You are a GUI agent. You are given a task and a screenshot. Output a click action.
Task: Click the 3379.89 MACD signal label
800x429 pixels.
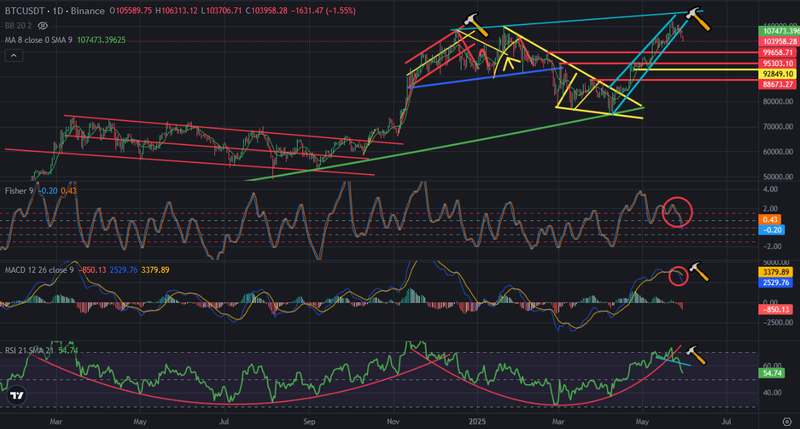click(776, 272)
